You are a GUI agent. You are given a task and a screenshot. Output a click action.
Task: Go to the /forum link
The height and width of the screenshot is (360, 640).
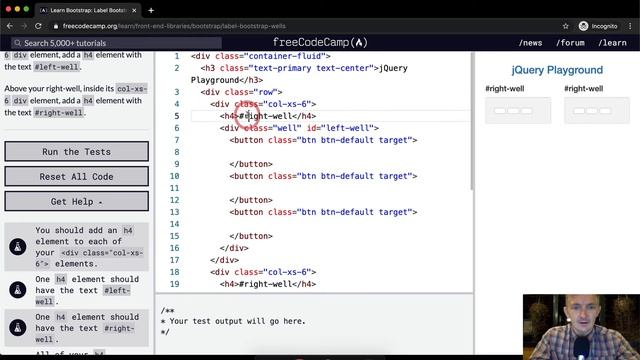coord(570,43)
